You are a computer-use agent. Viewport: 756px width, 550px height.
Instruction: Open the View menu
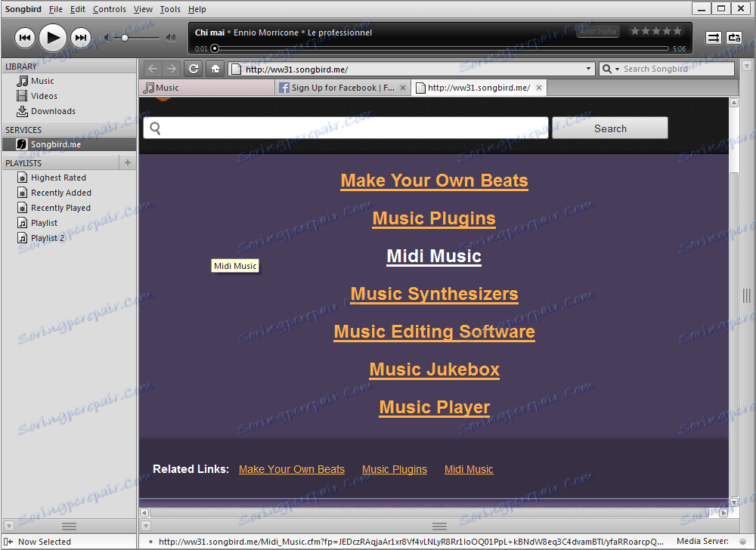143,9
